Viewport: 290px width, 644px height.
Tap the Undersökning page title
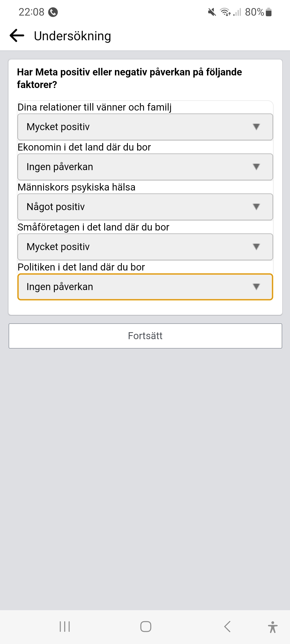[73, 36]
